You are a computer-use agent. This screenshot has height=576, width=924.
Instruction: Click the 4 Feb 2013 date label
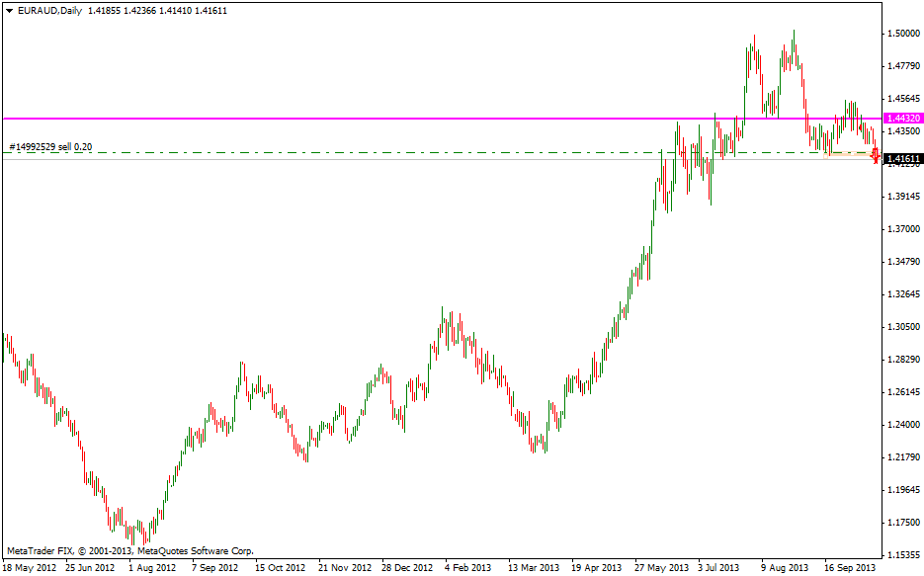click(x=467, y=568)
